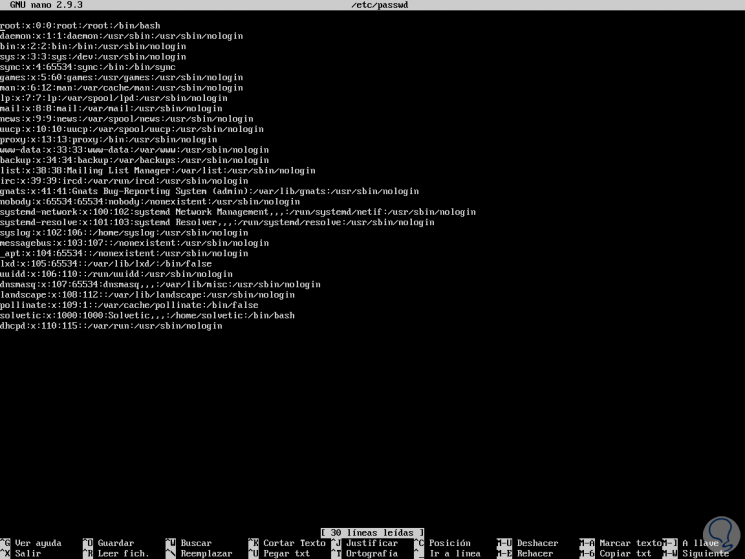Click the 'Deshacer' shortcut label
Image resolution: width=745 pixels, height=559 pixels.
click(x=537, y=543)
